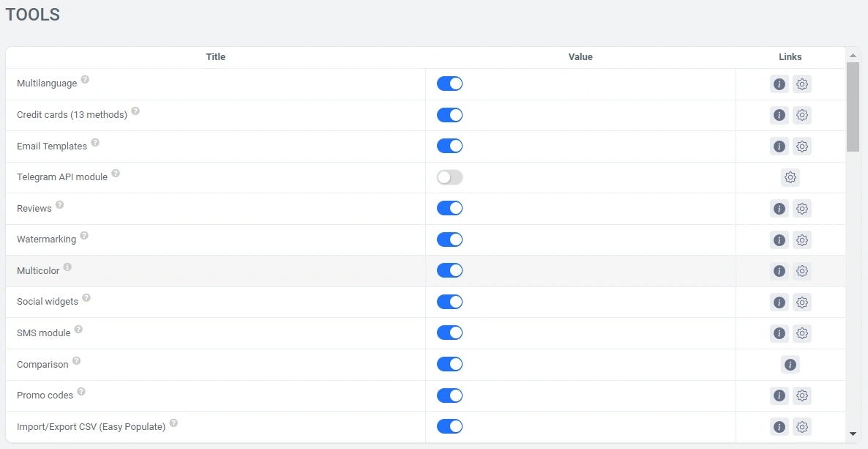The height and width of the screenshot is (449, 868).
Task: Turn off the Multicolor toggle
Action: tap(449, 270)
